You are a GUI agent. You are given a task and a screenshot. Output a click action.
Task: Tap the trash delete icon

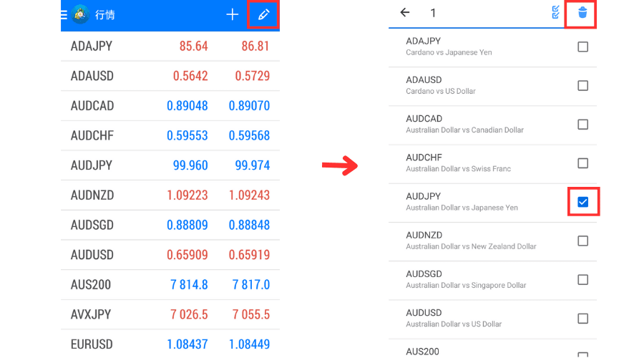(582, 13)
